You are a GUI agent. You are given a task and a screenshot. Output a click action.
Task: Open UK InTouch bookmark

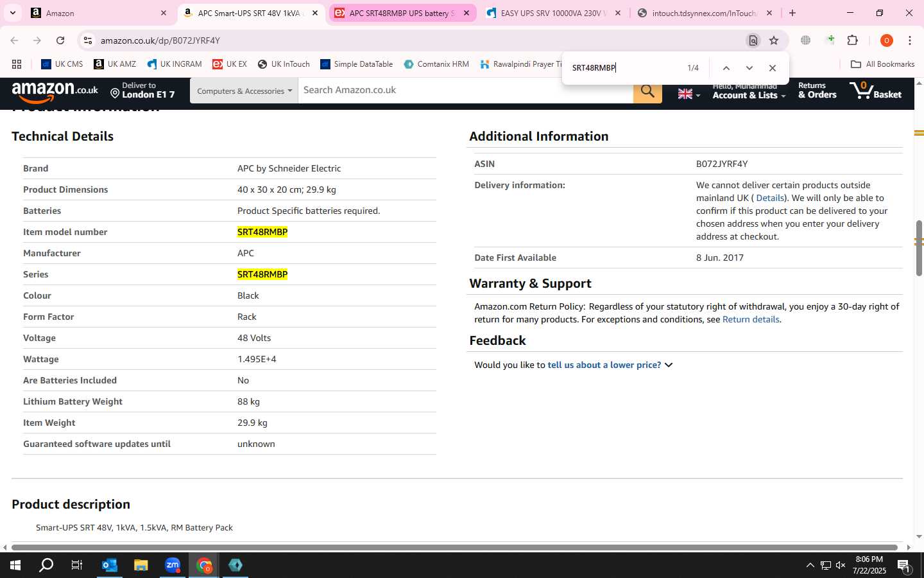coord(284,64)
